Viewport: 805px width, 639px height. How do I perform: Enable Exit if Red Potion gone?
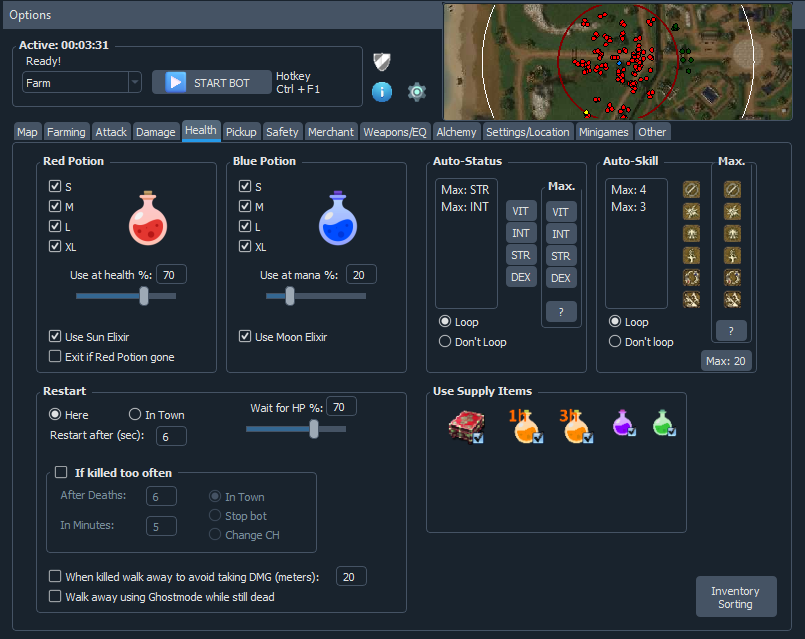tap(55, 356)
